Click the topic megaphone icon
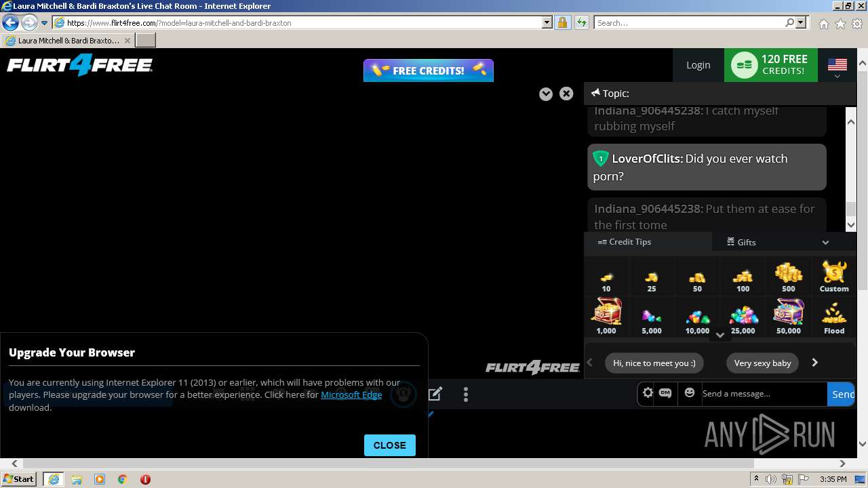The width and height of the screenshot is (868, 488). coord(595,93)
